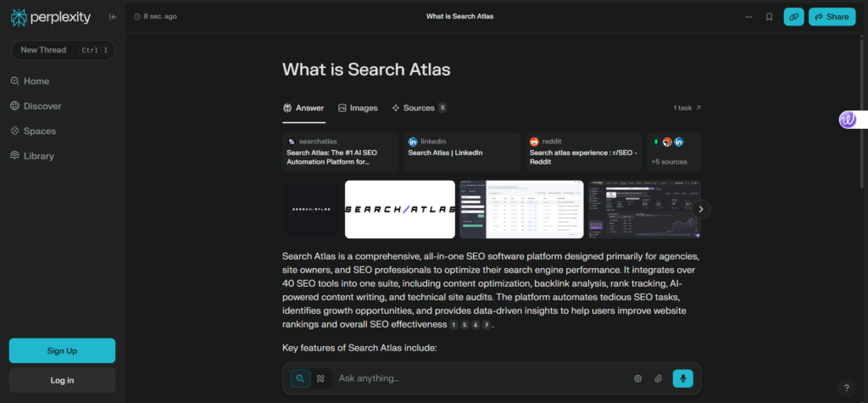Go to Discover
Image resolution: width=868 pixels, height=403 pixels.
pos(36,106)
